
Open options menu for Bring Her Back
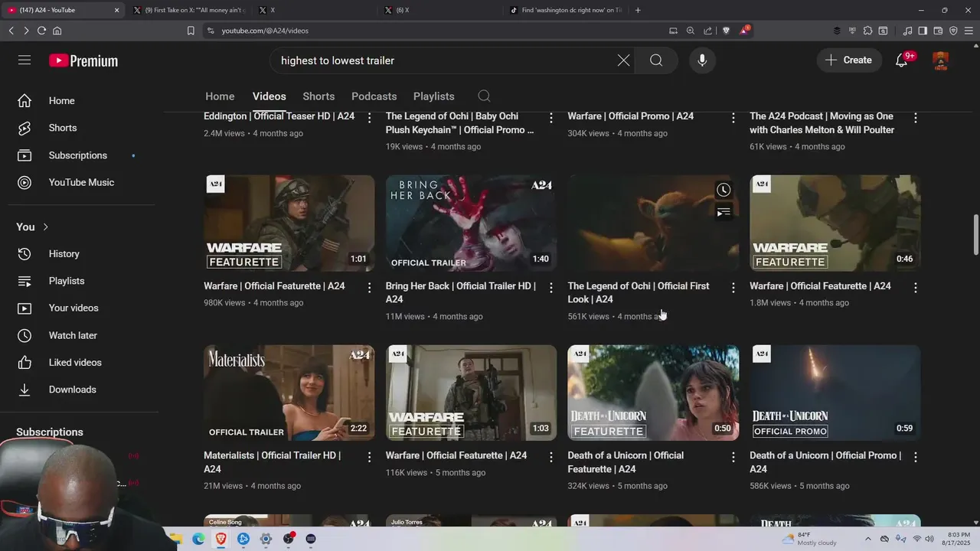(550, 288)
